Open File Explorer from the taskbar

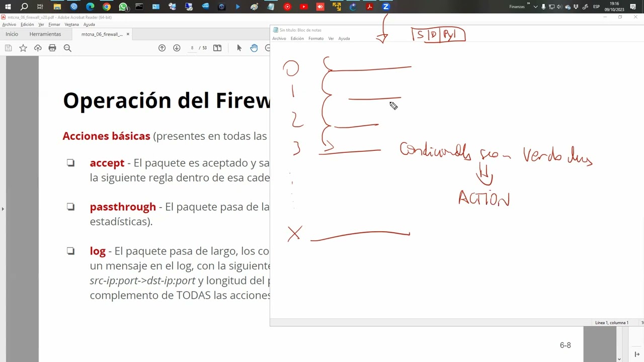pos(57,7)
